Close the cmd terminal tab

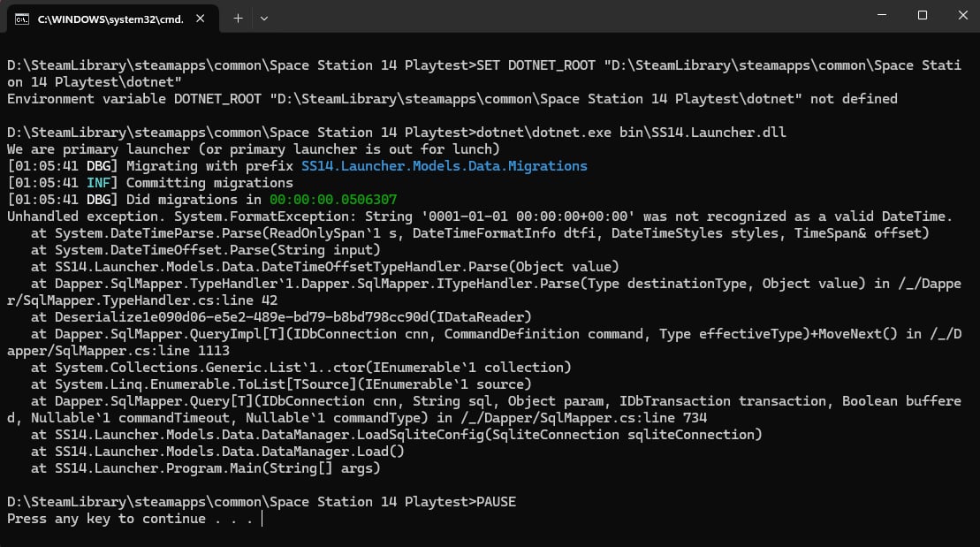tap(200, 19)
